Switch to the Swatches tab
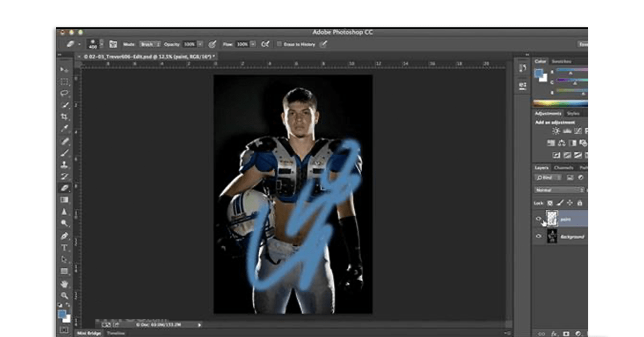 tap(562, 62)
